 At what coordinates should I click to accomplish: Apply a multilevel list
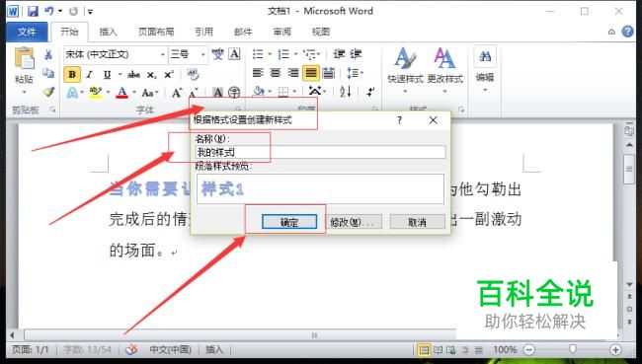coord(309,54)
